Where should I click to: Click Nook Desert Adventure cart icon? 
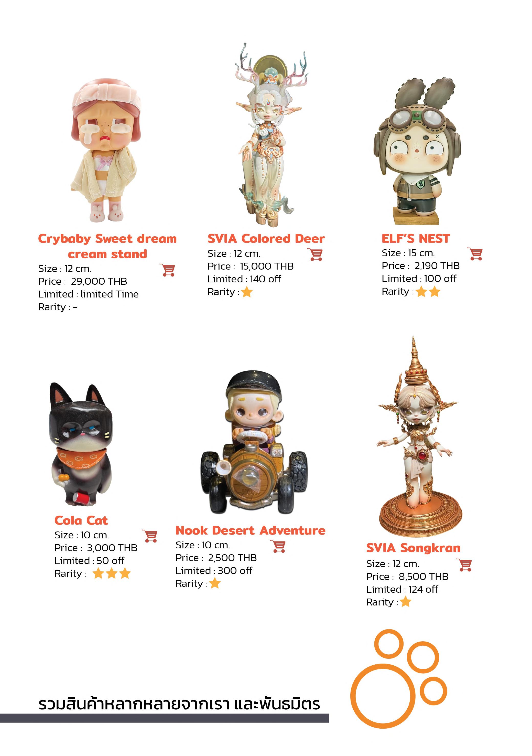[278, 546]
